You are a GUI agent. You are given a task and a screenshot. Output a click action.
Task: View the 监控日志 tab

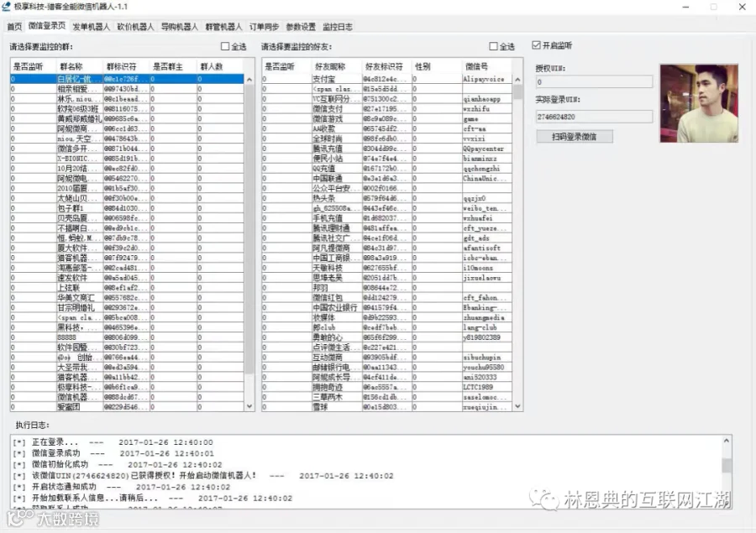pos(338,27)
